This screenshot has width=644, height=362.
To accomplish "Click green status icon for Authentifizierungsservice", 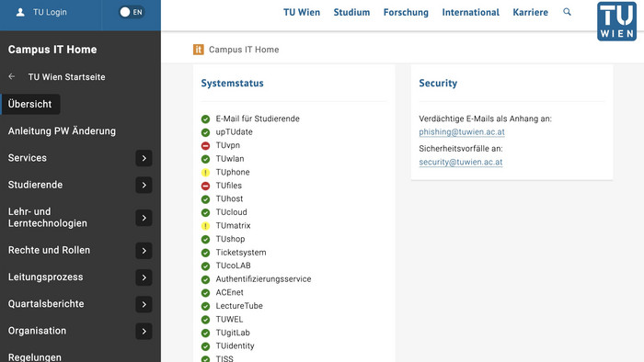I will coord(205,279).
